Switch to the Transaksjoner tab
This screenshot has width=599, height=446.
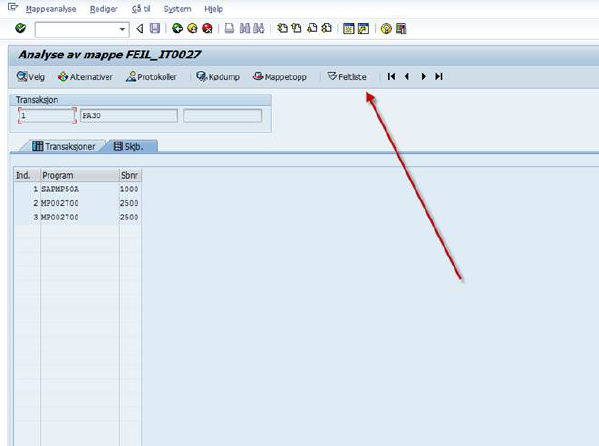(x=63, y=146)
